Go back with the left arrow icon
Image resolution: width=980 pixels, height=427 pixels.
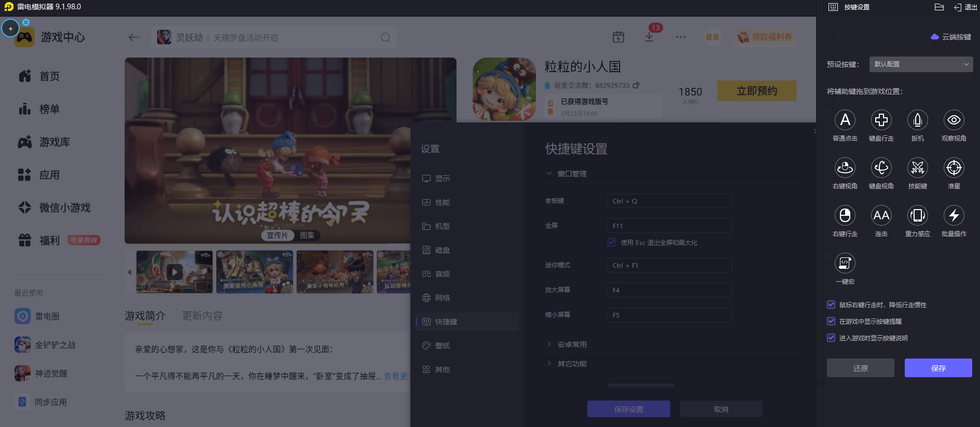click(x=133, y=37)
